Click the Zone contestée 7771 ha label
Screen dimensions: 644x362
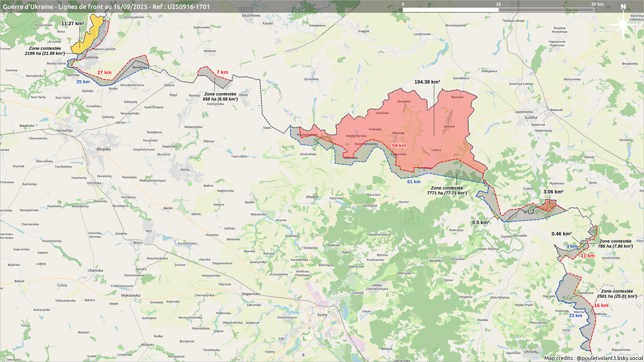point(447,190)
